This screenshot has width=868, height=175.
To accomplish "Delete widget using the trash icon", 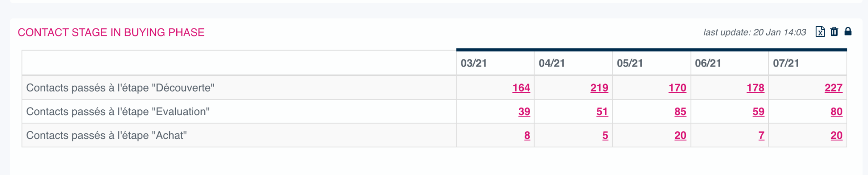I will (x=834, y=32).
